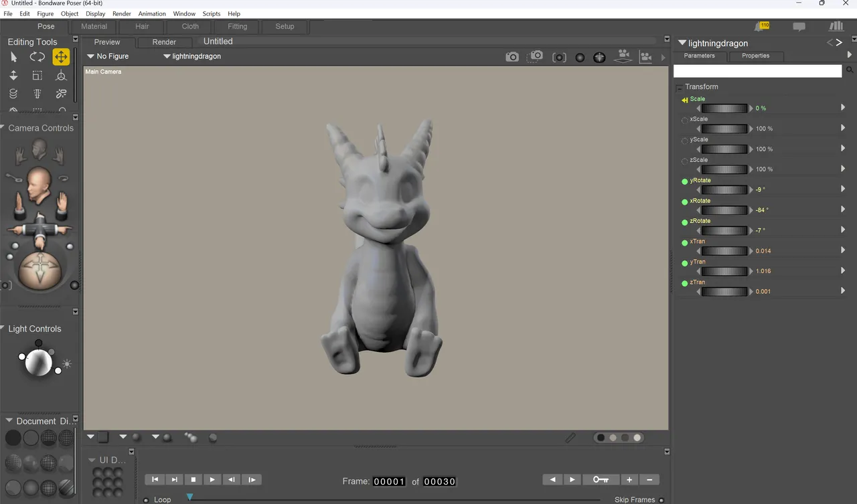Switch to the Material room tab
The image size is (857, 504).
[94, 26]
